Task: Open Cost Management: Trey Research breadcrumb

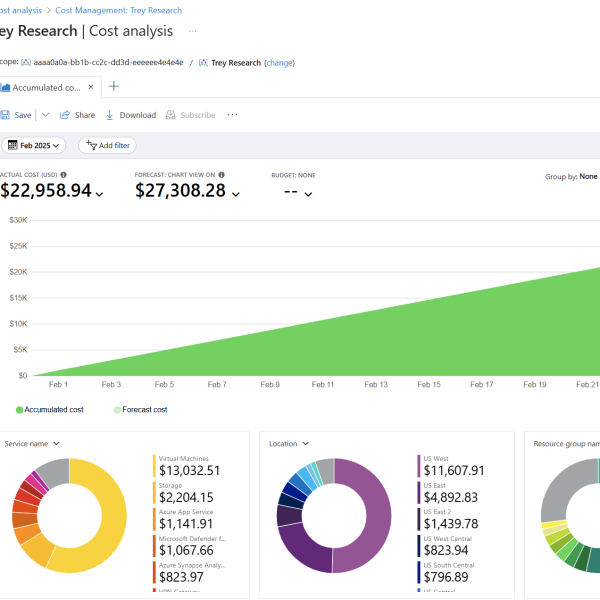Action: coord(119,10)
